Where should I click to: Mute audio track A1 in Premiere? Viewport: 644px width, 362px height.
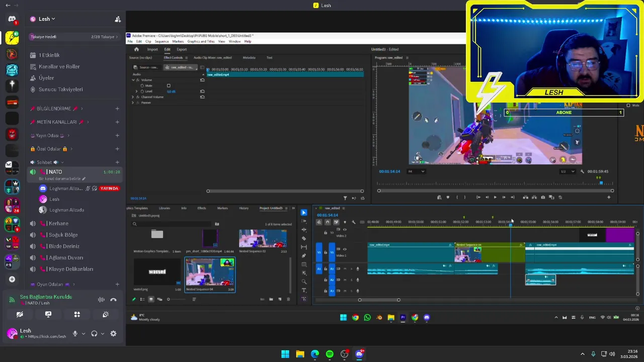click(x=346, y=269)
